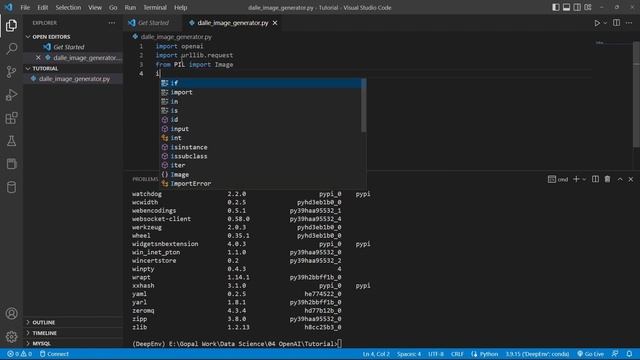Open the Help menu
640x360 pixels.
180,7
